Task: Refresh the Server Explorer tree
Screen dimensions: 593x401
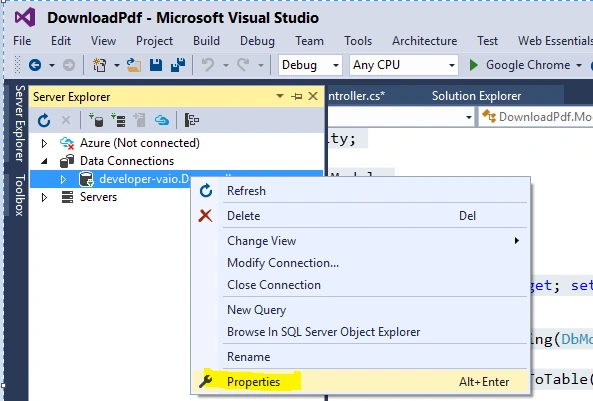Action: [x=44, y=120]
